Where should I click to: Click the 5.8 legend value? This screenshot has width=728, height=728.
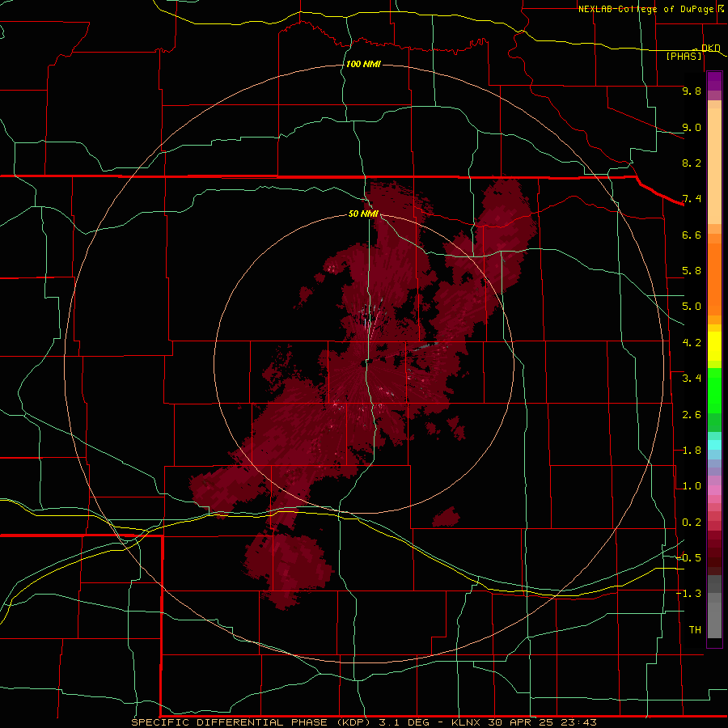point(692,271)
